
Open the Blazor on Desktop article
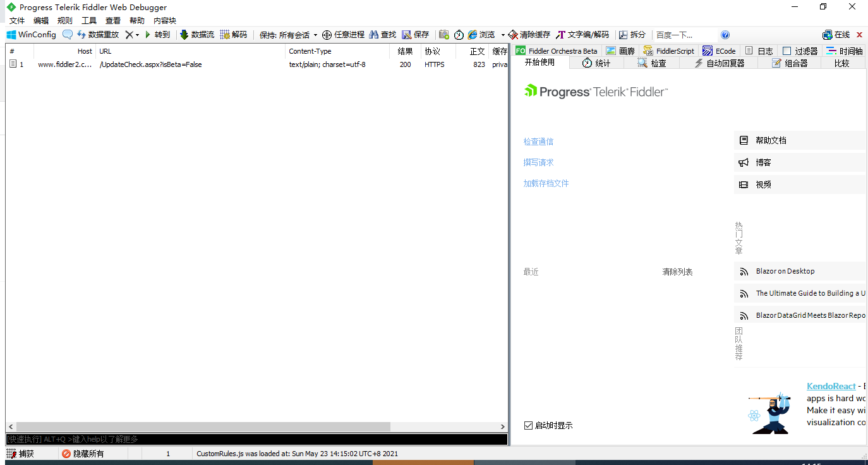click(x=800, y=271)
